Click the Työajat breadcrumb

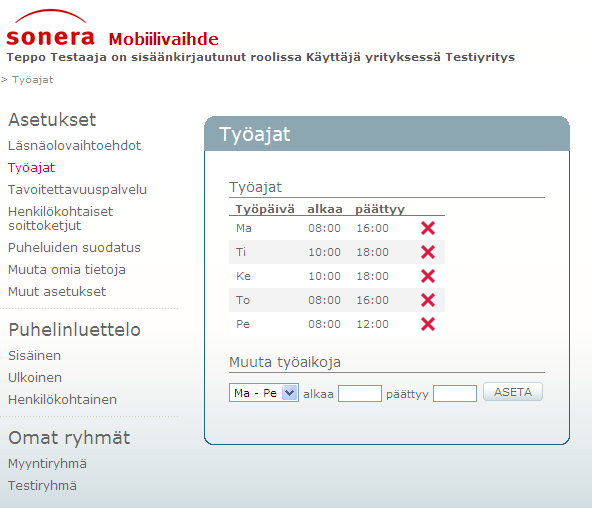pos(32,80)
